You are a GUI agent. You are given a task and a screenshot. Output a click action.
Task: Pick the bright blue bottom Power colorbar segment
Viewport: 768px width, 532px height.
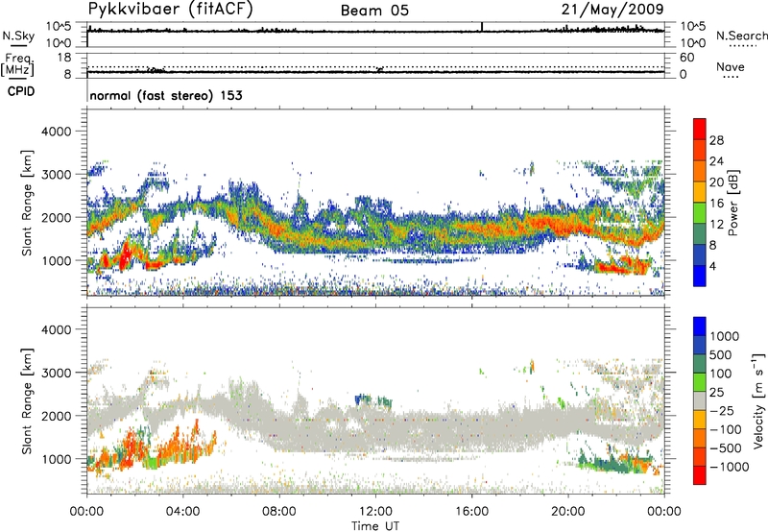(x=700, y=277)
